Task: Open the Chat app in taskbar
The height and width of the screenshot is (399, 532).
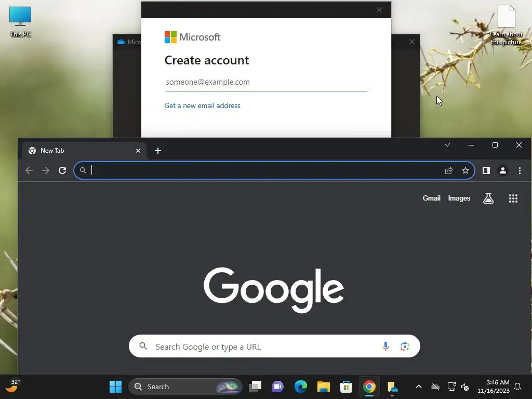Action: click(277, 387)
